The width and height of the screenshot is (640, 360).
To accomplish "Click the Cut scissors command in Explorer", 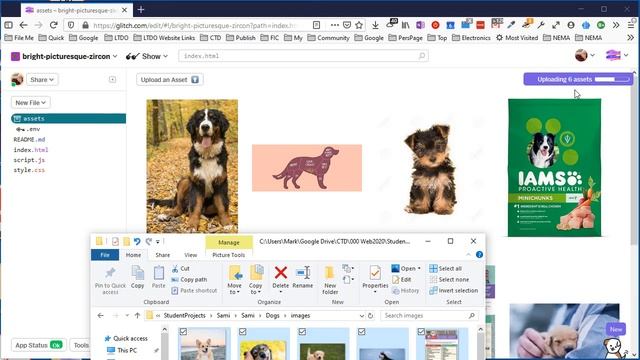I will (x=180, y=269).
